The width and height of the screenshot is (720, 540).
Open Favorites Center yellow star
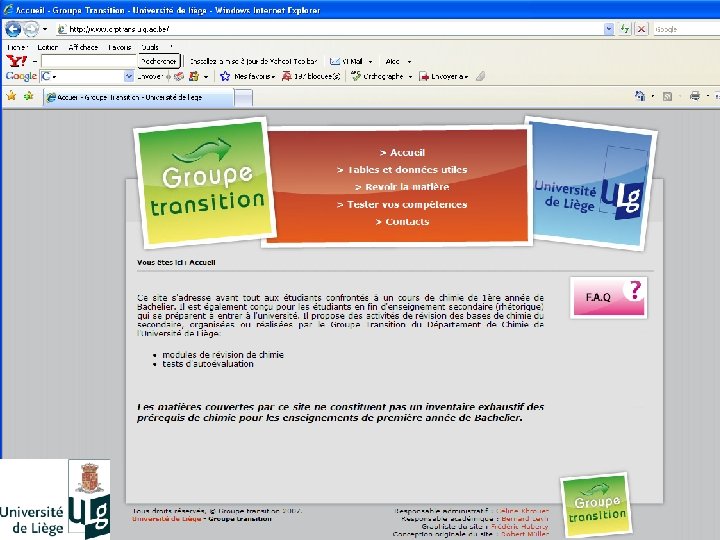(x=11, y=96)
